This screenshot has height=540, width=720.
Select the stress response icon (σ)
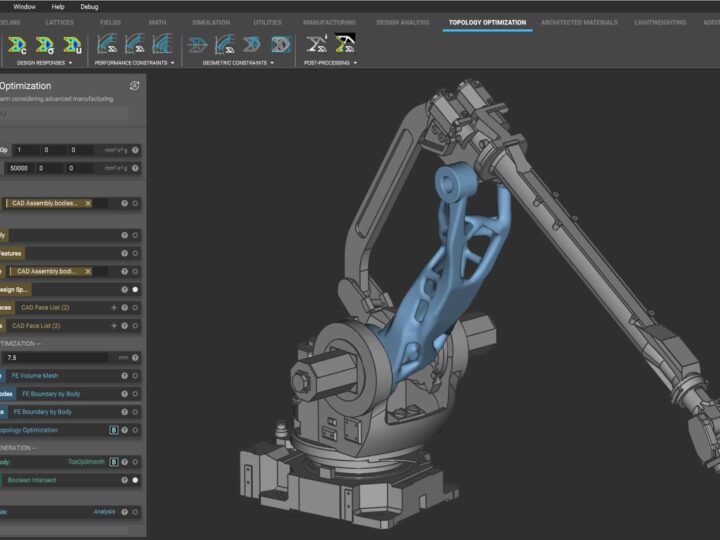(x=45, y=45)
